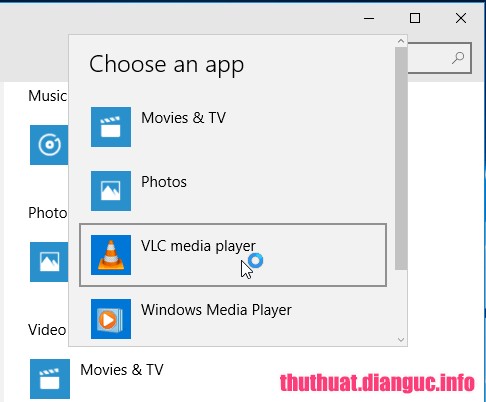The height and width of the screenshot is (402, 486).
Task: Click the search magnifier icon
Action: click(x=458, y=58)
